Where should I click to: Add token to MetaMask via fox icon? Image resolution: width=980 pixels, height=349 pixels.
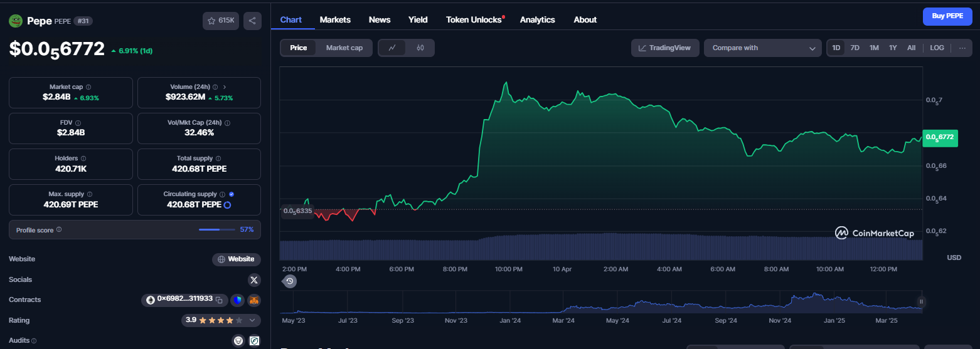click(253, 300)
